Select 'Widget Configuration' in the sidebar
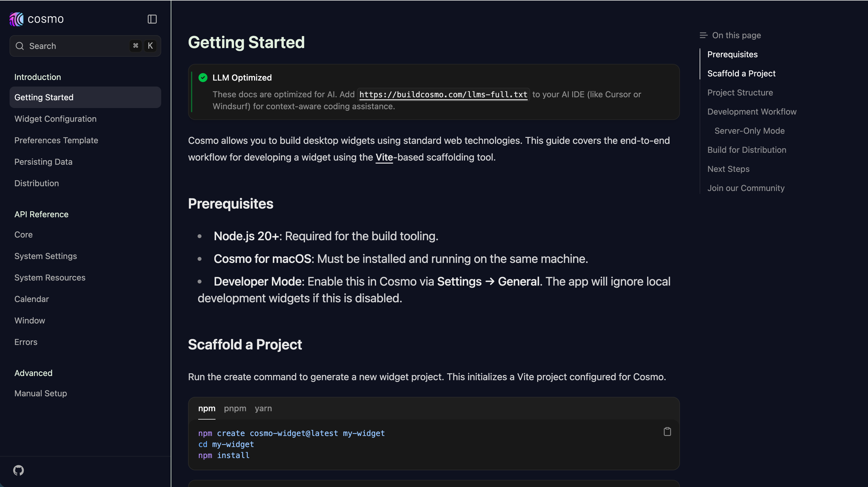The width and height of the screenshot is (868, 487). pyautogui.click(x=55, y=118)
